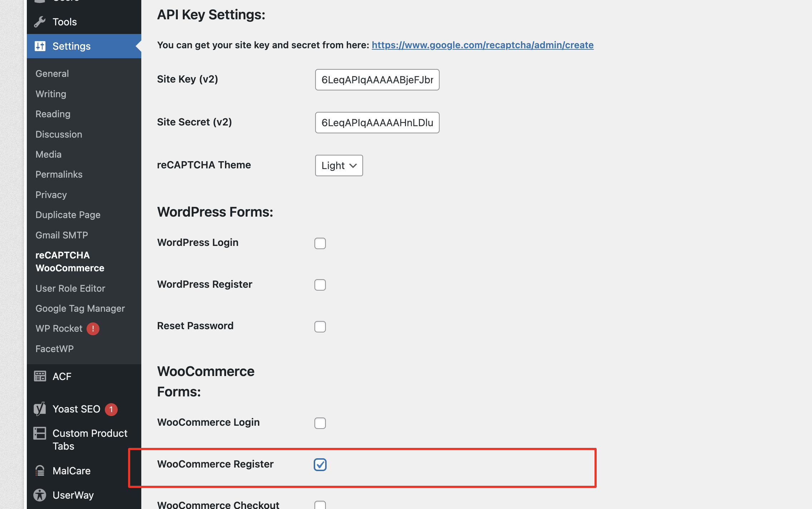Click the WP Rocket red alert badge
Screen dimensions: 812x509
(93, 328)
